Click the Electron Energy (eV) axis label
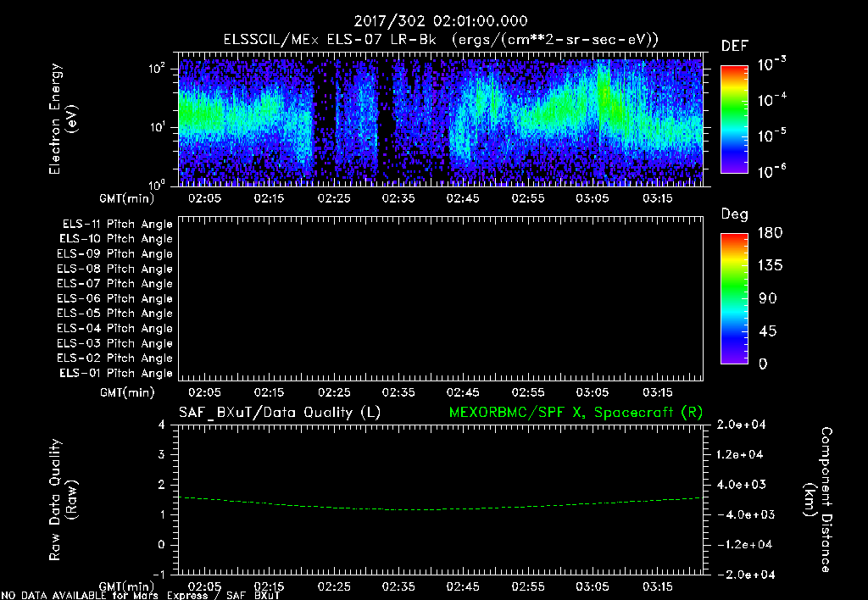Screen dimensions: 868x600 coord(63,119)
